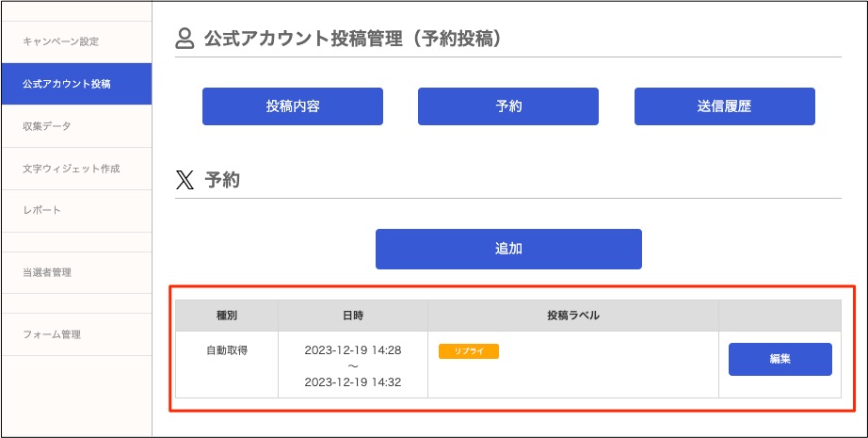Image resolution: width=868 pixels, height=438 pixels.
Task: Click the person icon beside the page title
Action: (185, 39)
